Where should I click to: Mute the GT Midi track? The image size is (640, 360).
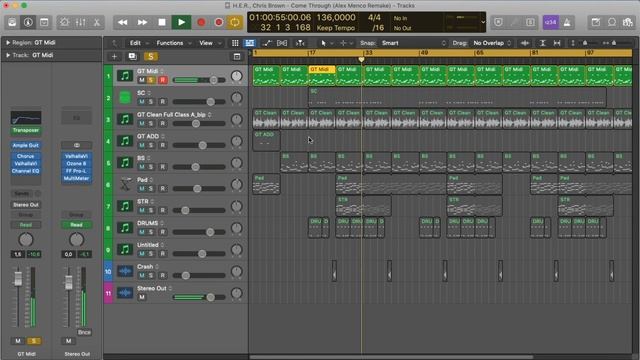(141, 80)
